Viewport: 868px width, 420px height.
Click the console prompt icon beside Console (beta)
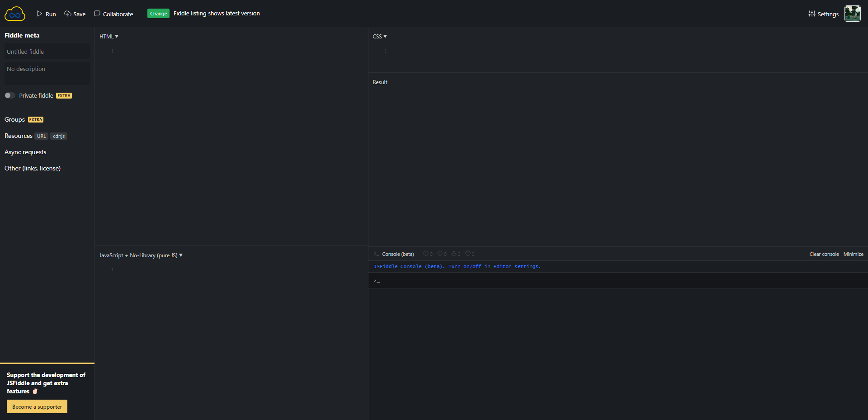[376, 254]
